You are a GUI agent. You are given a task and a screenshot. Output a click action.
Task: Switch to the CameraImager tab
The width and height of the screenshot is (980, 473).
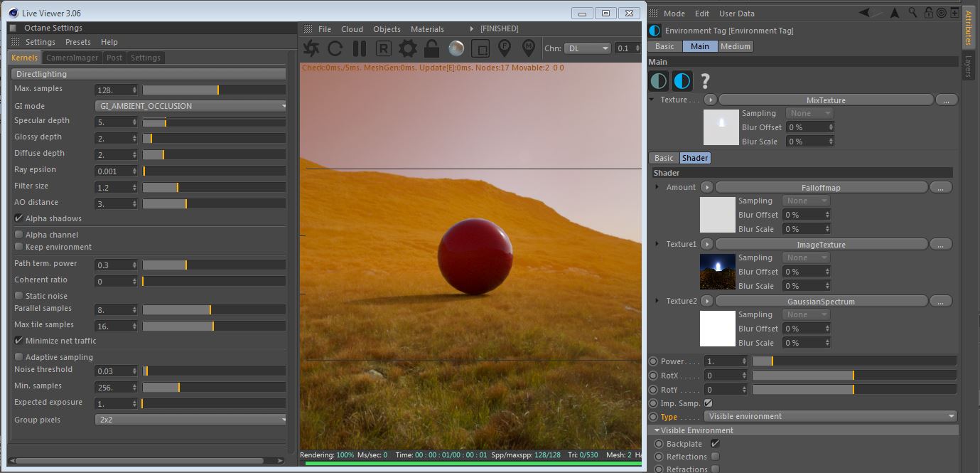[x=72, y=58]
